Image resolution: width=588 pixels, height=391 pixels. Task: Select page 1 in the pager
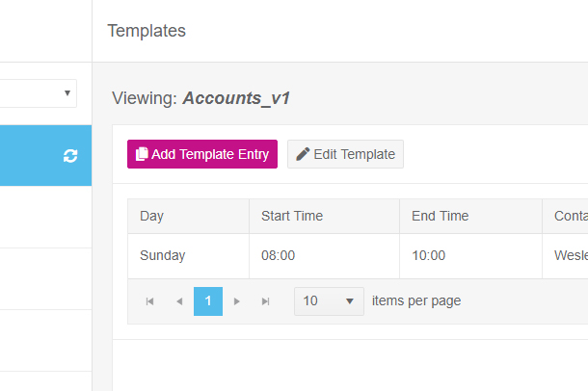pyautogui.click(x=208, y=301)
